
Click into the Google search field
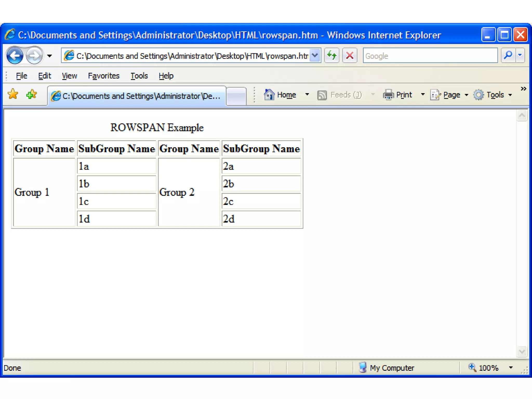pos(430,56)
